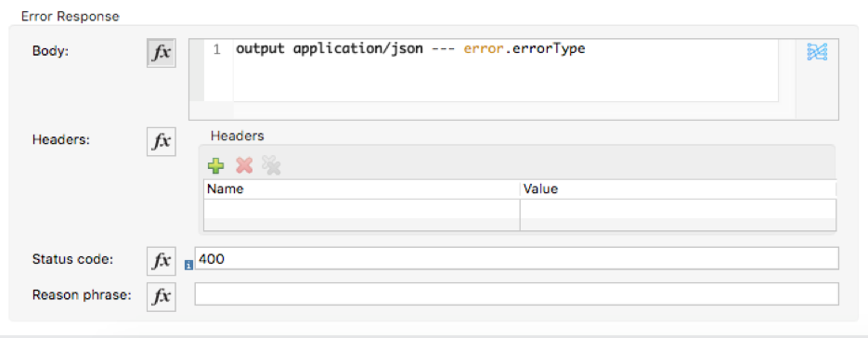Click the Headers group label above the table
This screenshot has width=868, height=338.
click(238, 136)
